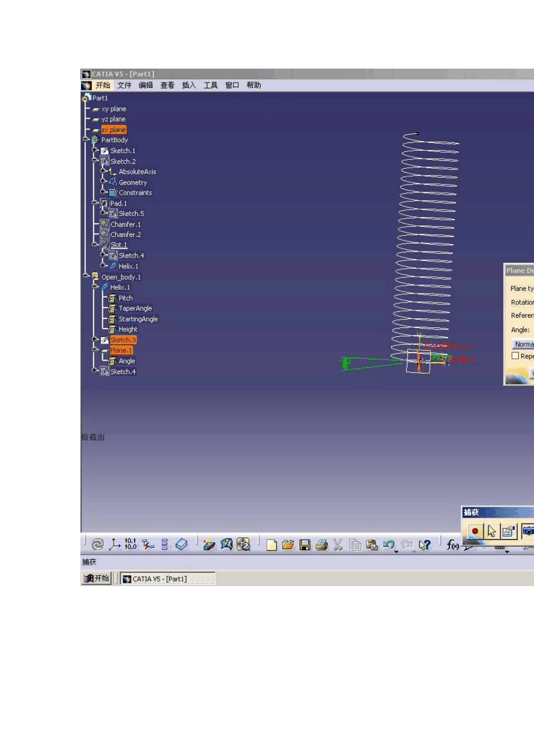The height and width of the screenshot is (756, 534).
Task: Click the Windows 开始 Start button
Action: tap(97, 578)
